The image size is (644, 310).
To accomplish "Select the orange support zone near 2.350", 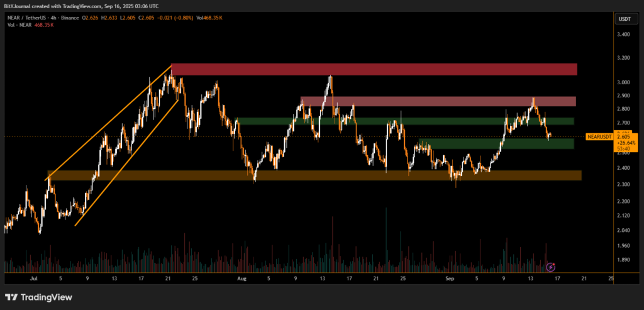I will point(314,175).
